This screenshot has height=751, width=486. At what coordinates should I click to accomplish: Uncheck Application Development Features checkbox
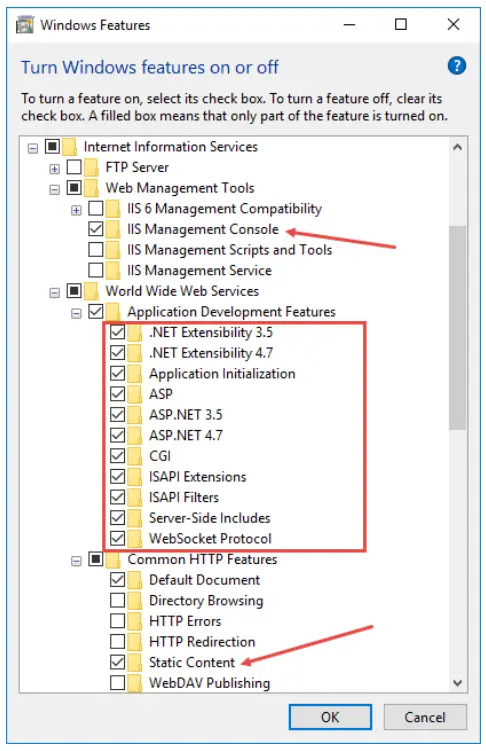(96, 311)
